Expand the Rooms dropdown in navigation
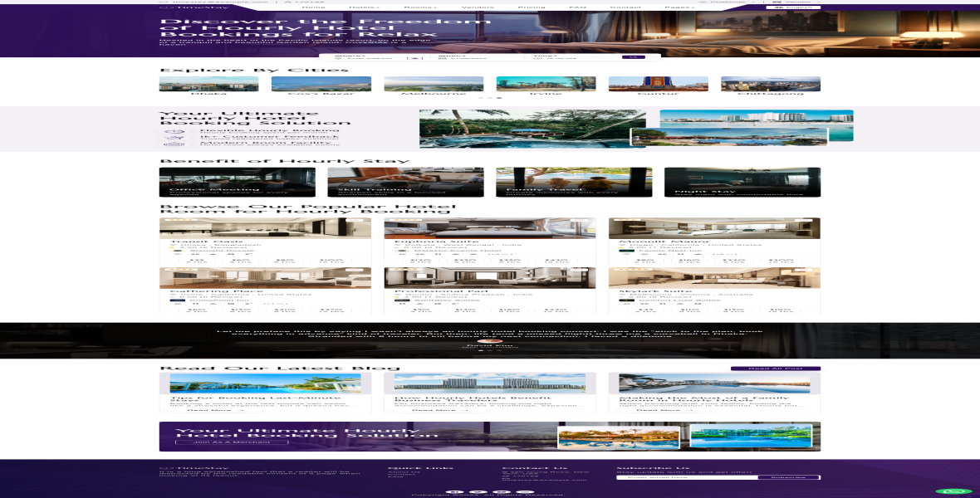Screen dimensions: 980x498 (x=419, y=7)
